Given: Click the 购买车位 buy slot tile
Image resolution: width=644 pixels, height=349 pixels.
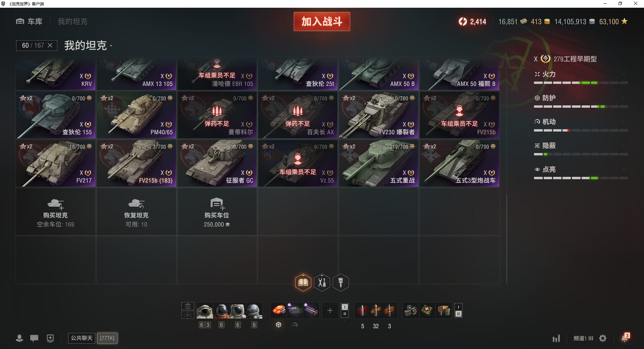Looking at the screenshot, I should (x=217, y=212).
